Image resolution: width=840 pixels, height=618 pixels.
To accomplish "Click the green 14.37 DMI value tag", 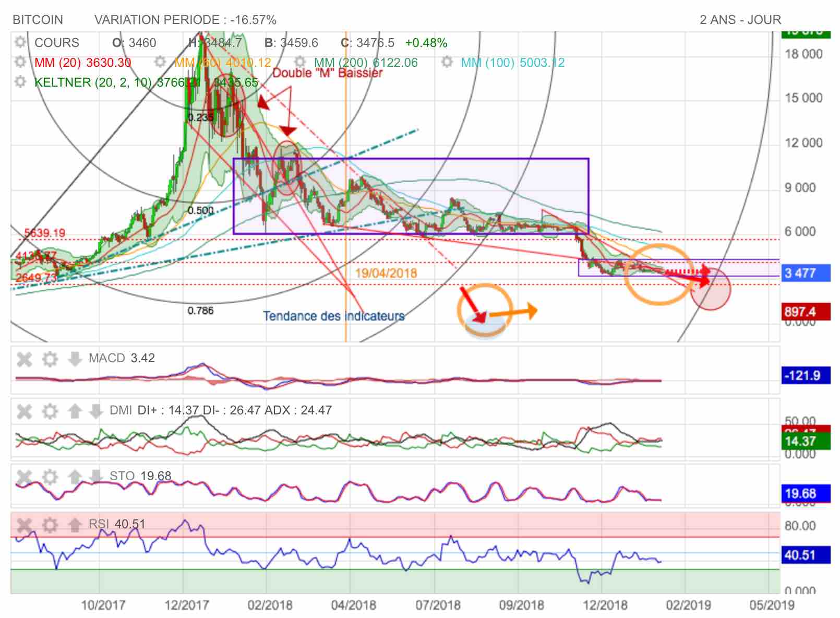I will pyautogui.click(x=806, y=441).
